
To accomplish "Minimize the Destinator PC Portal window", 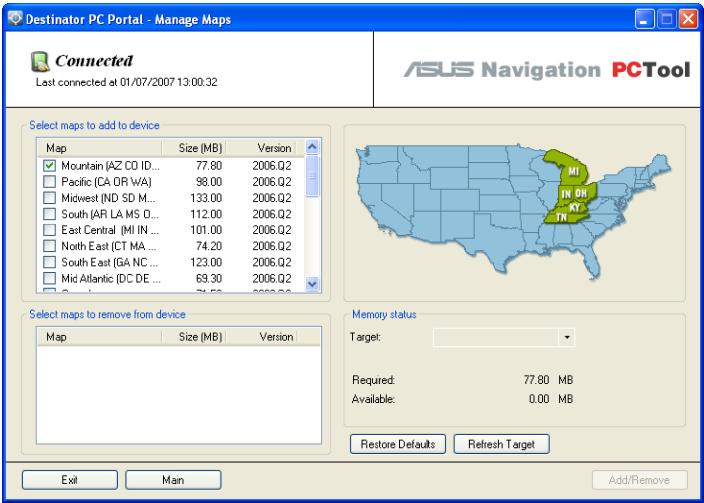I will (644, 19).
